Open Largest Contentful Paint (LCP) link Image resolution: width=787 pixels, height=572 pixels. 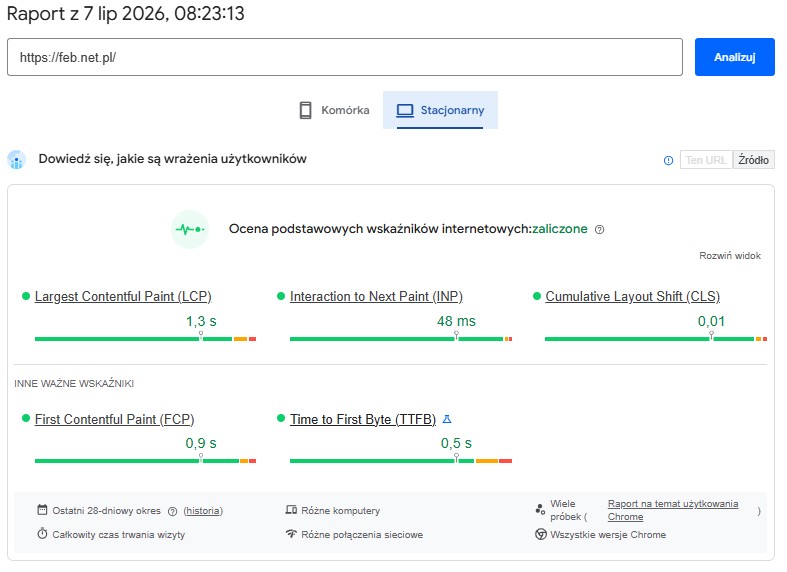point(123,296)
